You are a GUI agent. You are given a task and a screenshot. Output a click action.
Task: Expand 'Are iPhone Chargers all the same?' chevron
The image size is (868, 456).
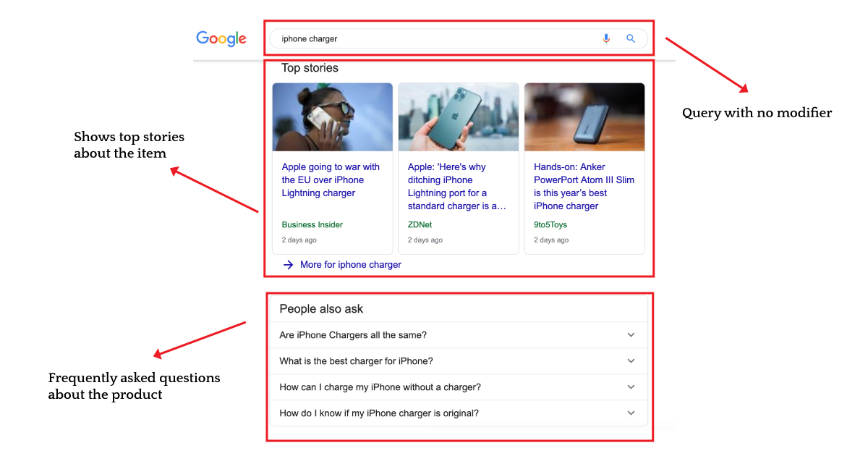pyautogui.click(x=631, y=335)
